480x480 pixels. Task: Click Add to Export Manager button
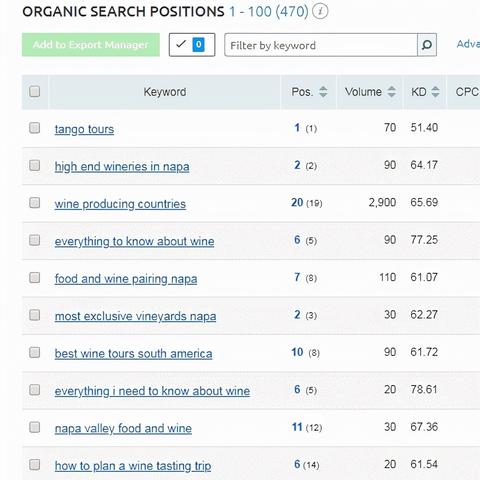pos(91,45)
